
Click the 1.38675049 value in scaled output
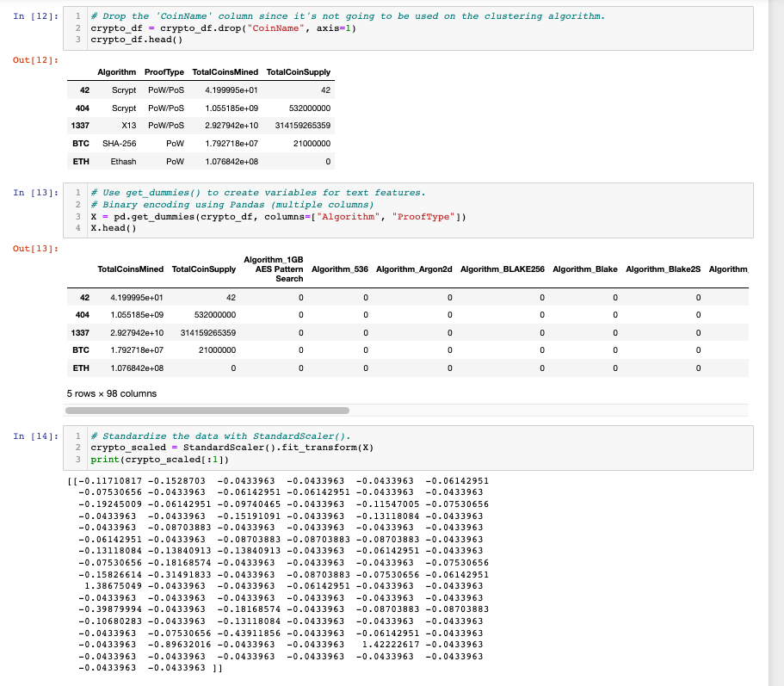point(113,586)
